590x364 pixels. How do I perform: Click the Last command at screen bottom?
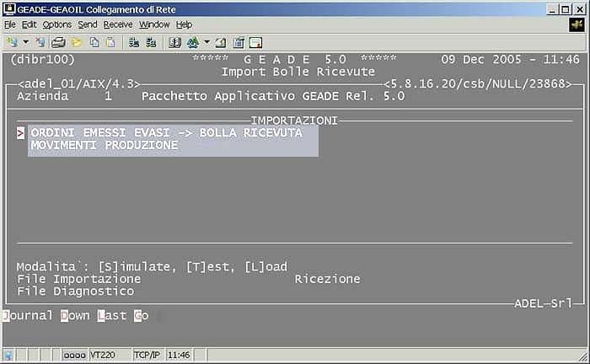click(x=112, y=315)
